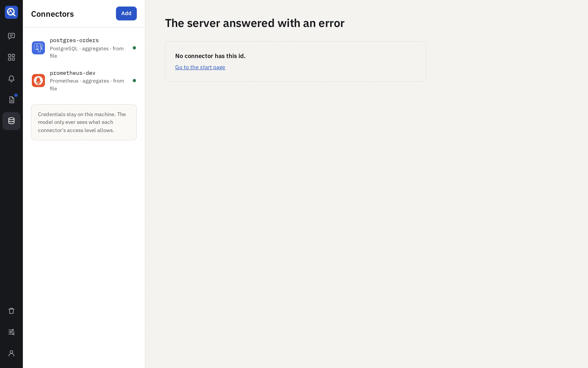Open the reports document sidebar icon
The image size is (588, 368).
coord(11,100)
